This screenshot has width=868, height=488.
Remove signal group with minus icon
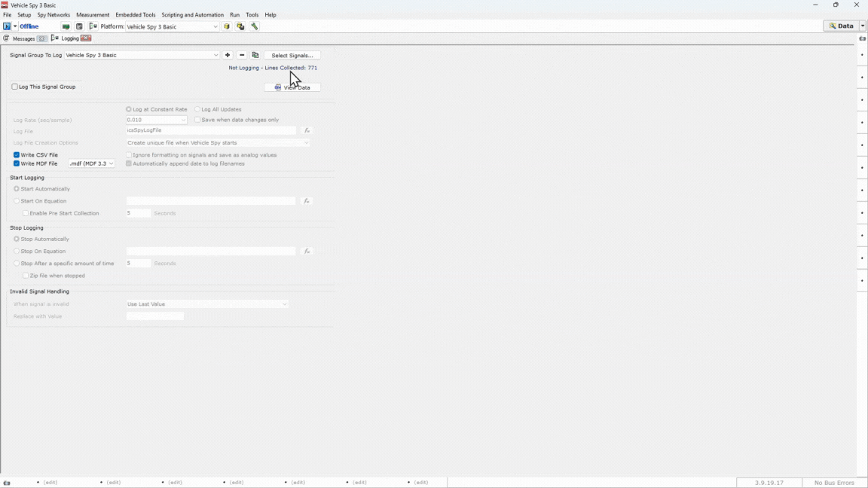coord(242,55)
